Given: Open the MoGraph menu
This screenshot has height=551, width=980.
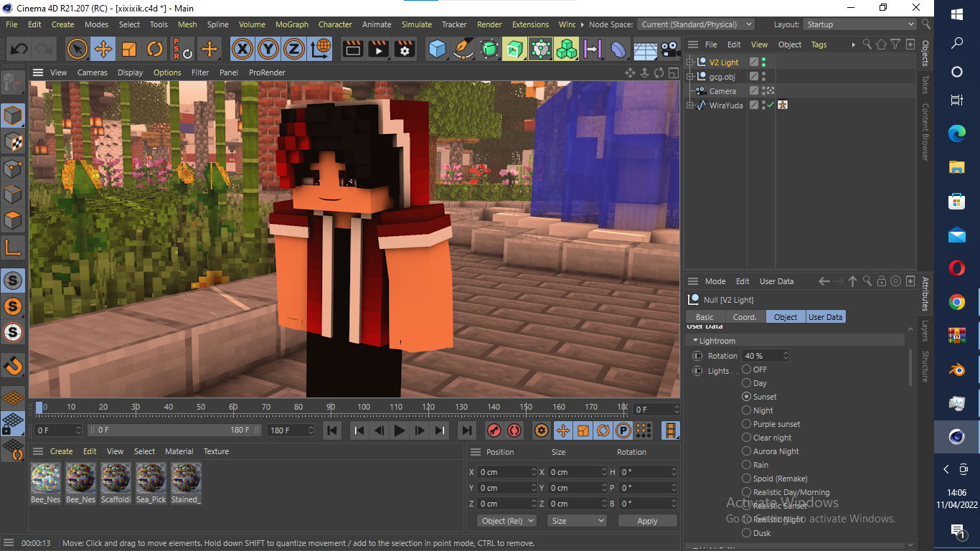Looking at the screenshot, I should pos(292,24).
